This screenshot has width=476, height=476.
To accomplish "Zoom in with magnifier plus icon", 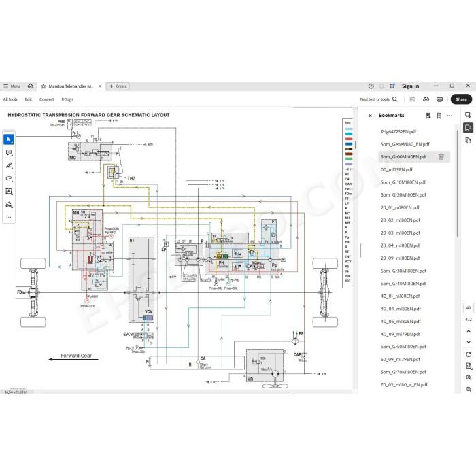I will point(469,377).
